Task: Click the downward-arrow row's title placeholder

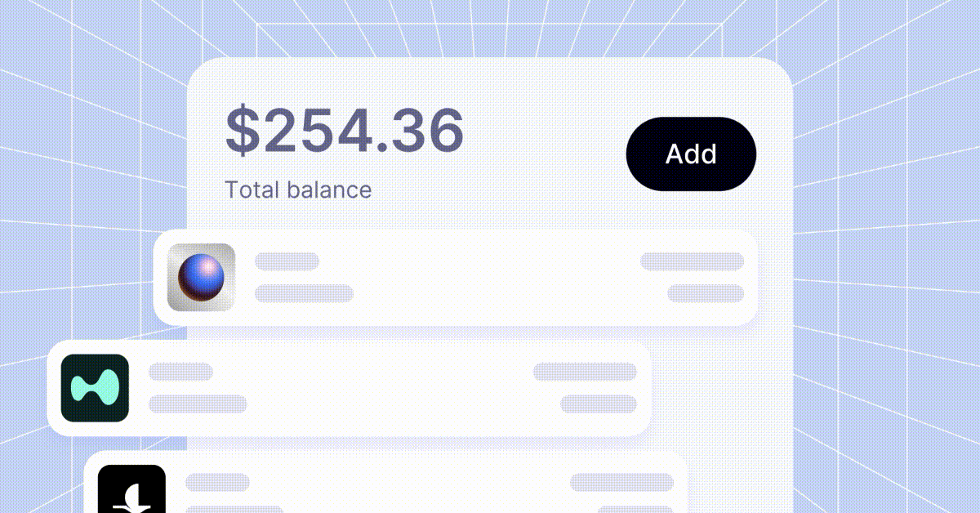Action: pyautogui.click(x=217, y=483)
